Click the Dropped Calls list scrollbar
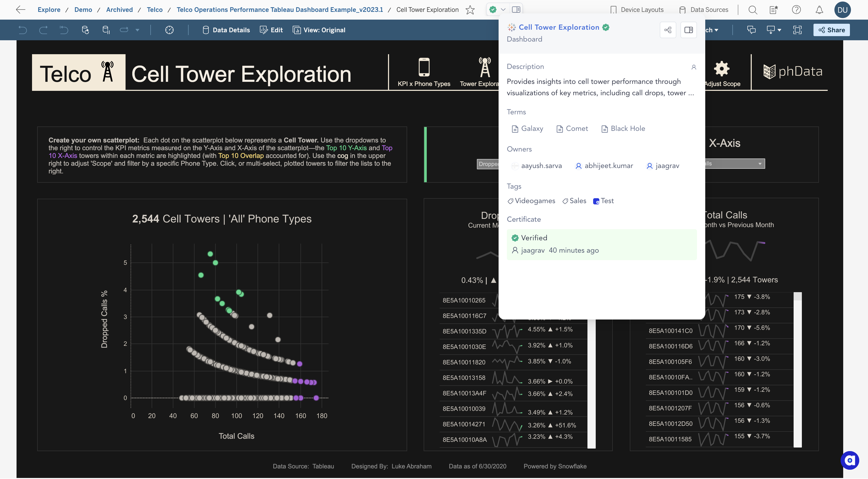The width and height of the screenshot is (868, 479). (591, 384)
